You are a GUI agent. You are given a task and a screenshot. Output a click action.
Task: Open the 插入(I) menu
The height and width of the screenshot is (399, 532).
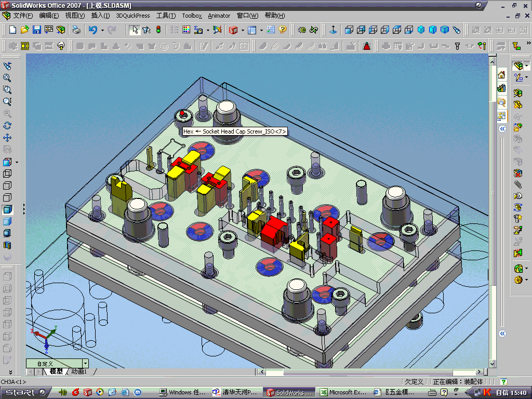[x=100, y=15]
